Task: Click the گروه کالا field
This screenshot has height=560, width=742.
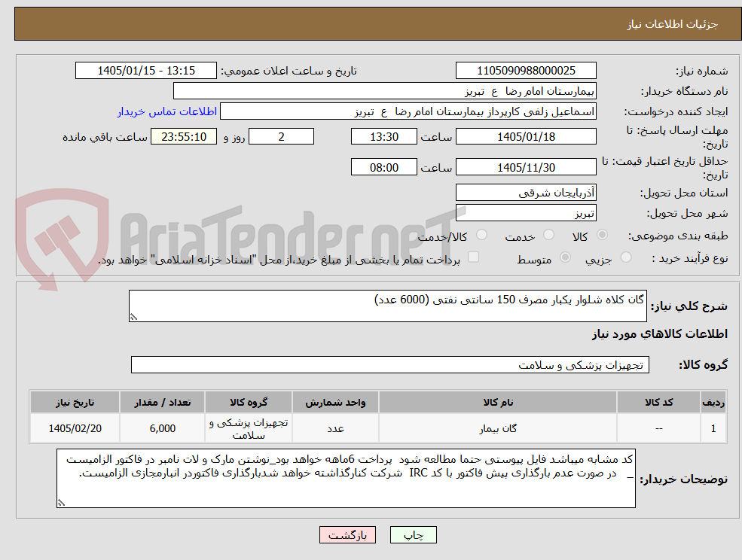Action: [x=390, y=364]
